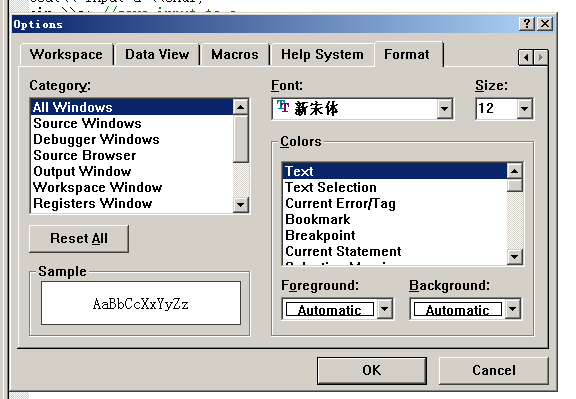Click the Background Automatic color swatch
This screenshot has width=576, height=399.
click(458, 309)
